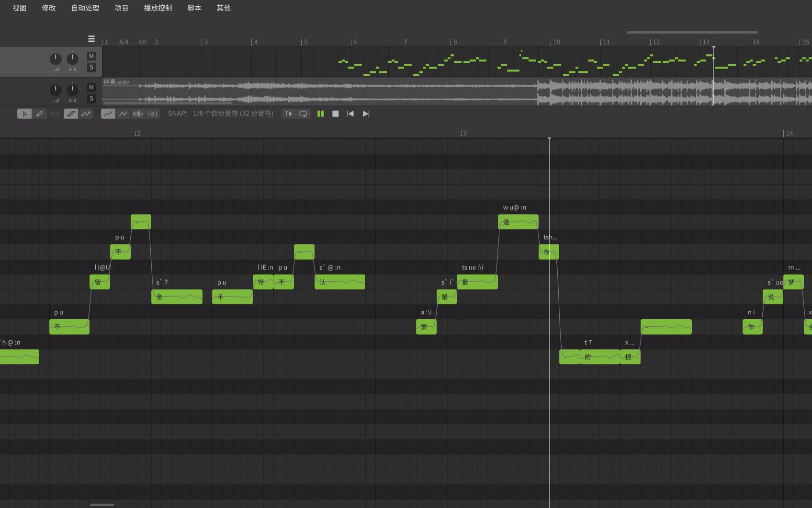
Task: Click the phoneme label 'w u@ :n'
Action: point(514,208)
